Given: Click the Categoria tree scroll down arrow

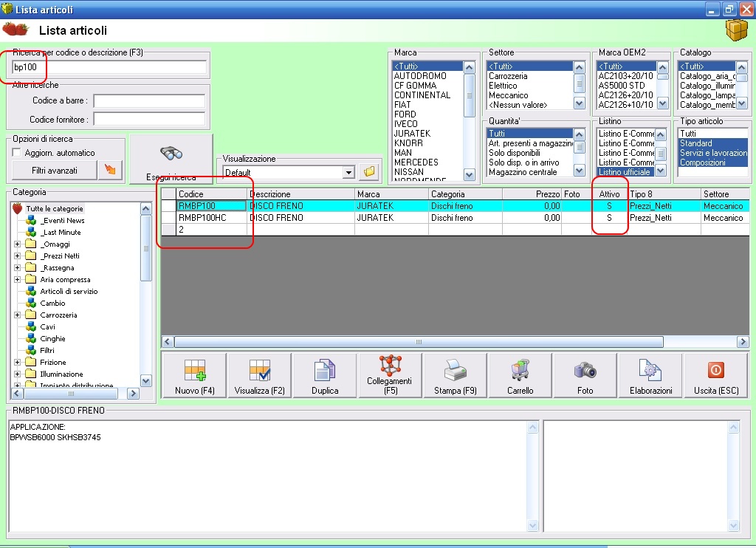Looking at the screenshot, I should point(146,380).
